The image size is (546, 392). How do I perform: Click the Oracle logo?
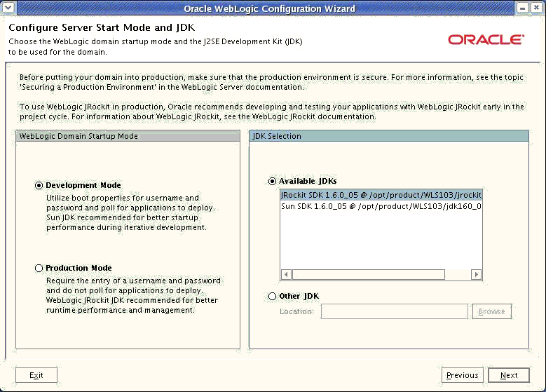(x=486, y=39)
